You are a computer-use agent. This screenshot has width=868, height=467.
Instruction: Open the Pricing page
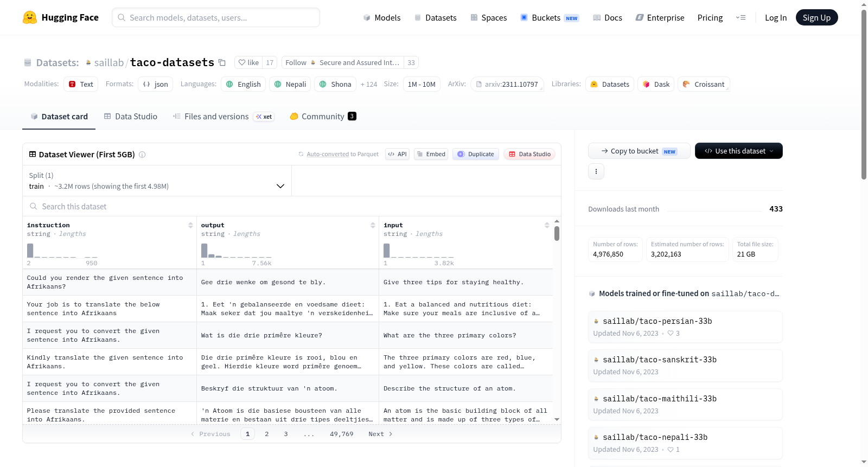(710, 17)
